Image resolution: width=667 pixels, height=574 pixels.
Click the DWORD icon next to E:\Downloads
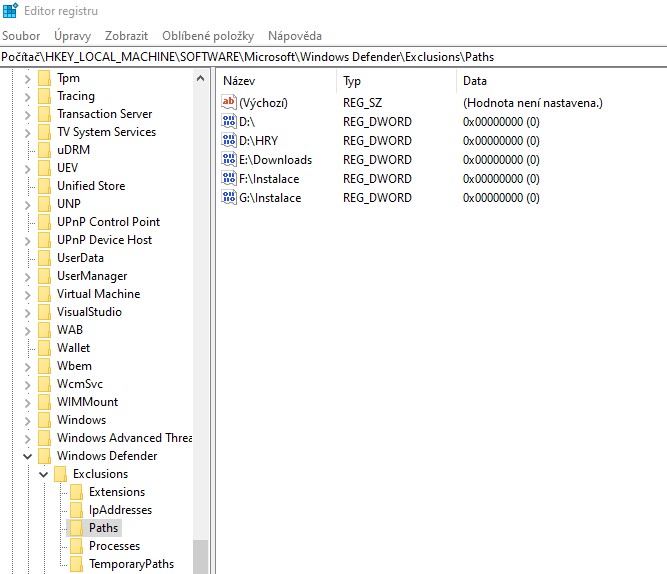click(229, 160)
